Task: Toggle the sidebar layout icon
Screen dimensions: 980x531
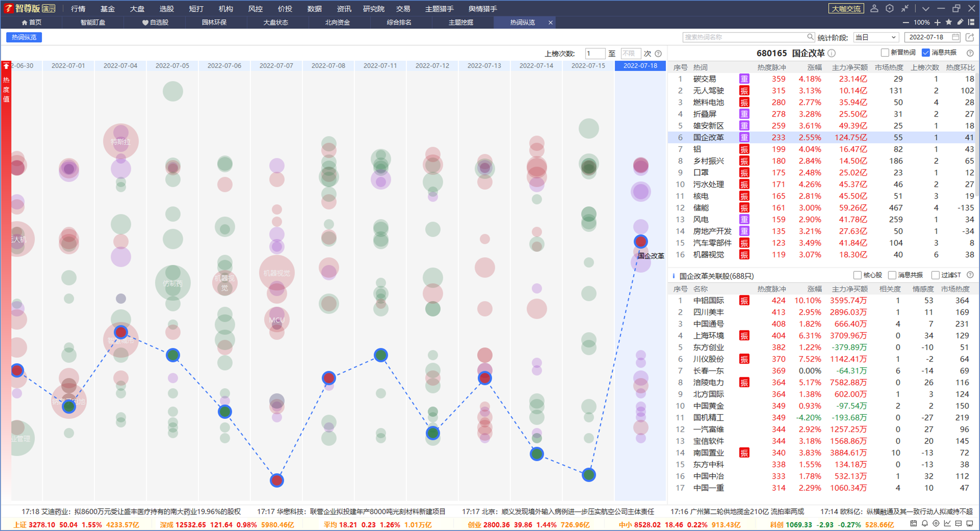Action: click(971, 22)
